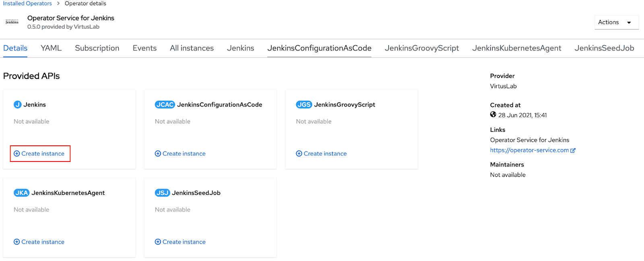Click 'Not available' in JenkinsGroovyScript card
Screen dimensions: 644x261
(314, 121)
